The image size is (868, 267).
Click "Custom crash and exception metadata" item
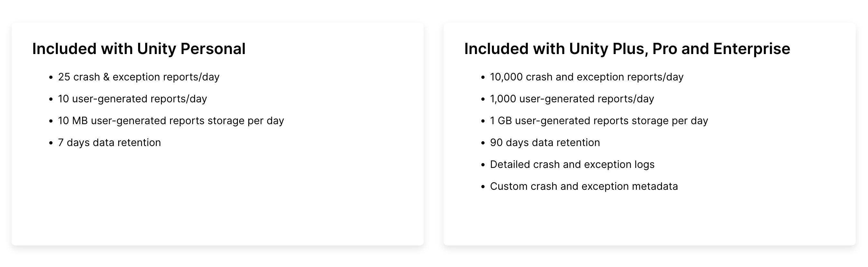pyautogui.click(x=584, y=187)
